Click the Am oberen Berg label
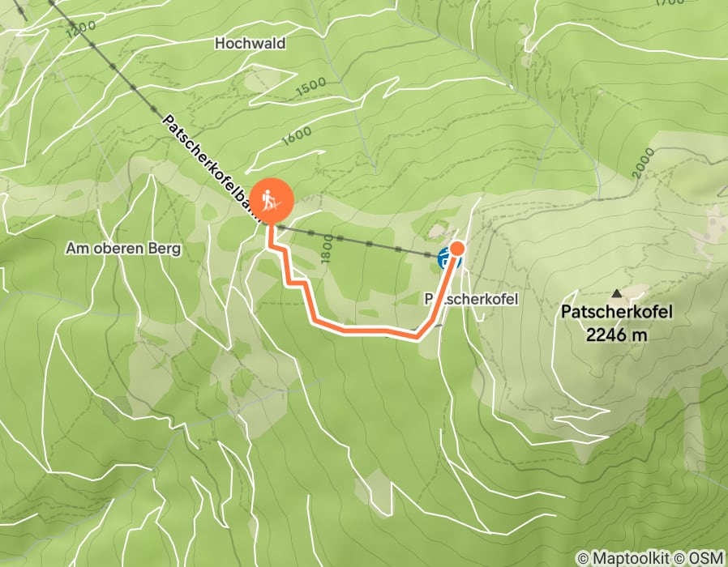This screenshot has width=728, height=567. click(x=123, y=248)
